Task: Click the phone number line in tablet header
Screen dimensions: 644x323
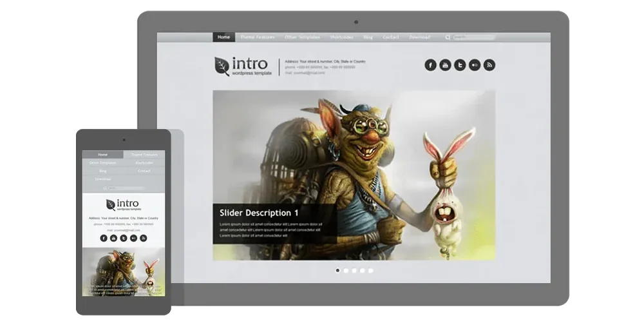Action: [x=320, y=67]
